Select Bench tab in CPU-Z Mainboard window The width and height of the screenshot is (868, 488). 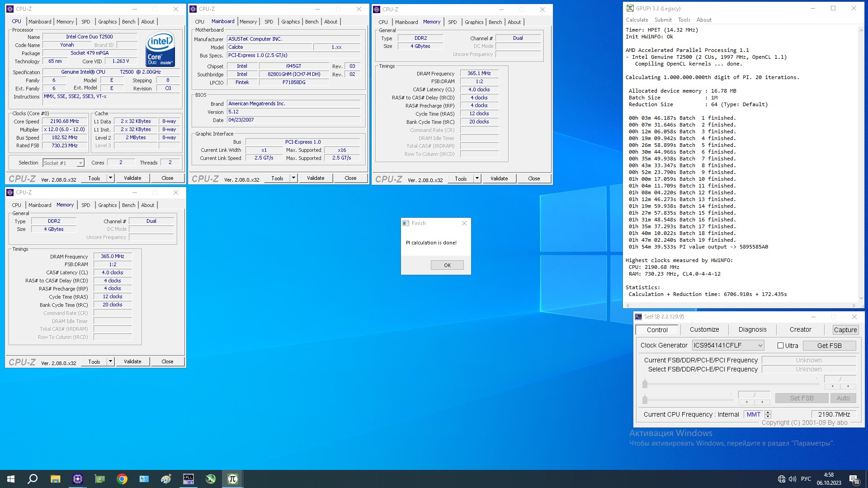[x=311, y=22]
